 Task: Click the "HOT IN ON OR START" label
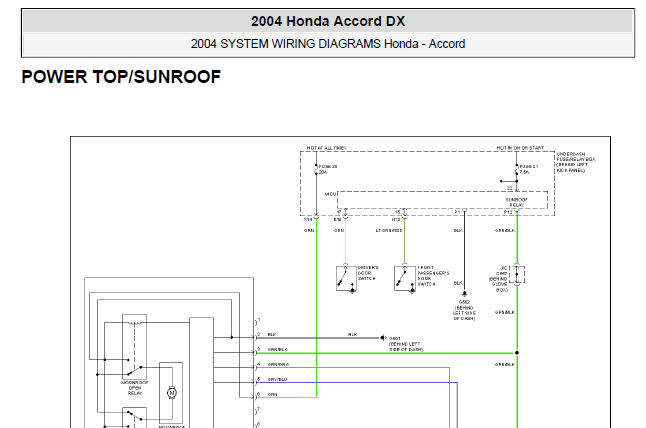(520, 147)
